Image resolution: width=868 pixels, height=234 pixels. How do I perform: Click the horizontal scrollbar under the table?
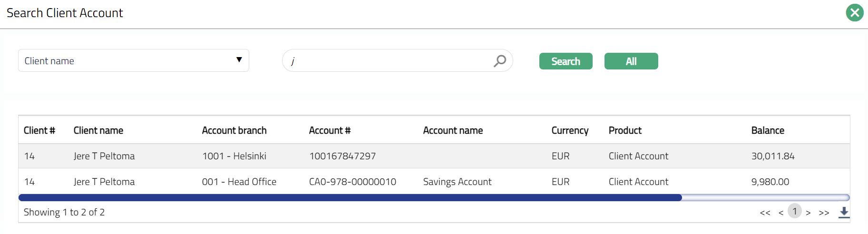(350, 197)
